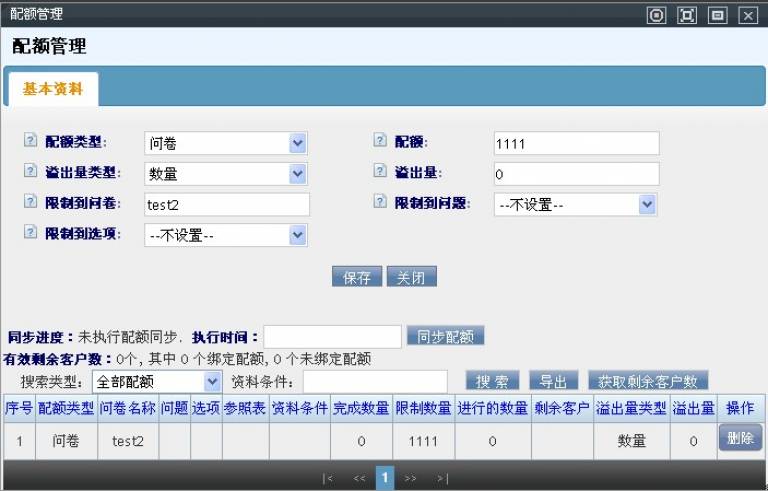Go to page 1 in pagination bar

click(x=384, y=478)
